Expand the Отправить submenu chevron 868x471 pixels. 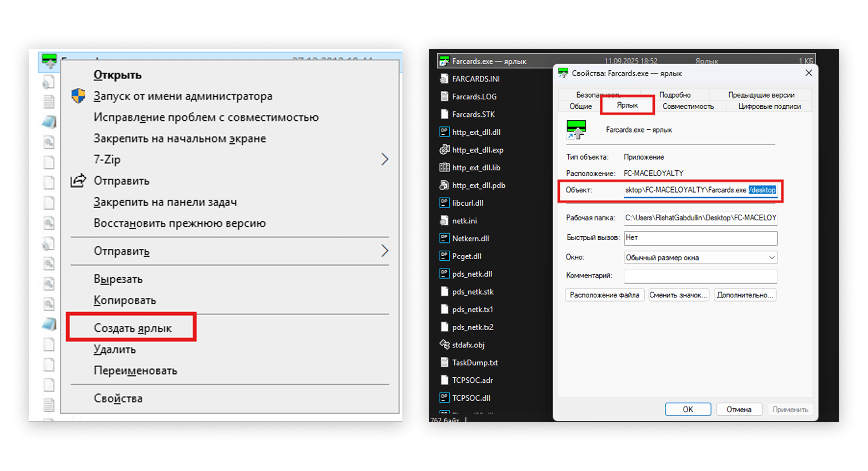384,251
